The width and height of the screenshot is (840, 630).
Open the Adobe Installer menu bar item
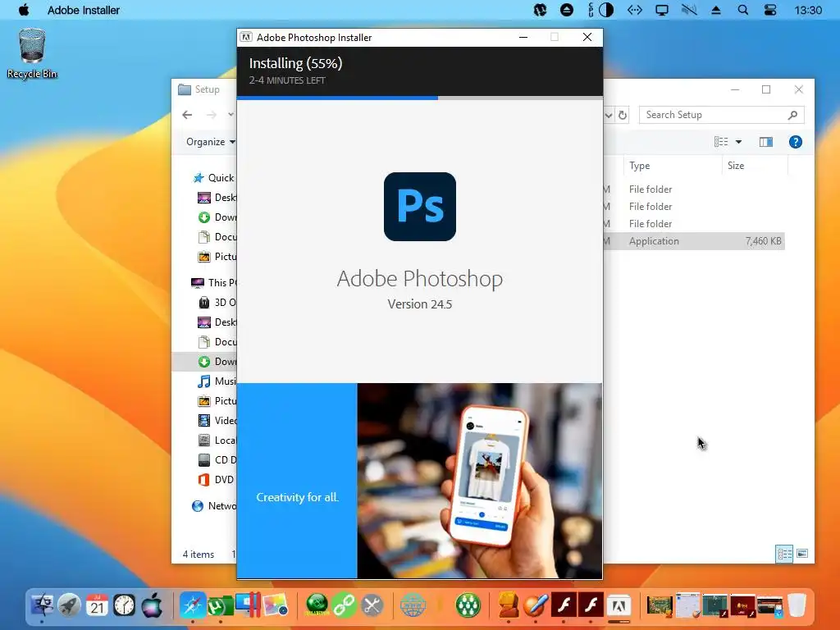pyautogui.click(x=84, y=10)
